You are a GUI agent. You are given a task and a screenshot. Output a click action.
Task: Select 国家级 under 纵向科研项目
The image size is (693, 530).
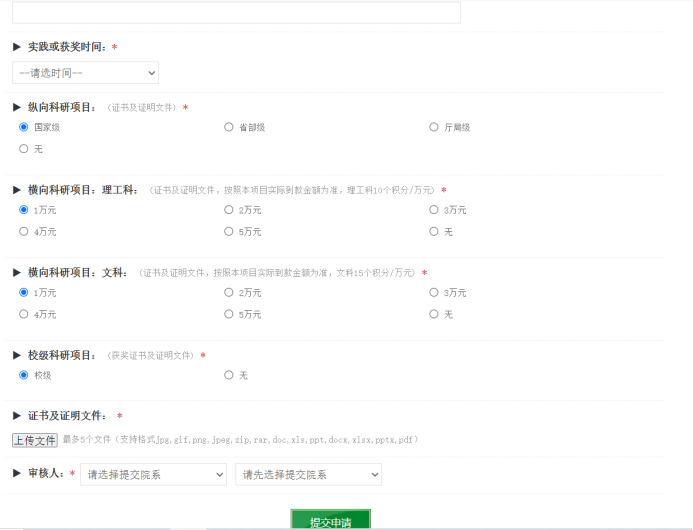[24, 127]
